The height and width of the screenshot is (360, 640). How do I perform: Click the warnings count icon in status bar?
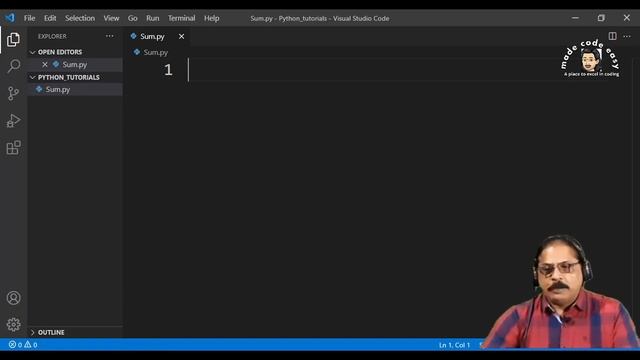(x=31, y=345)
